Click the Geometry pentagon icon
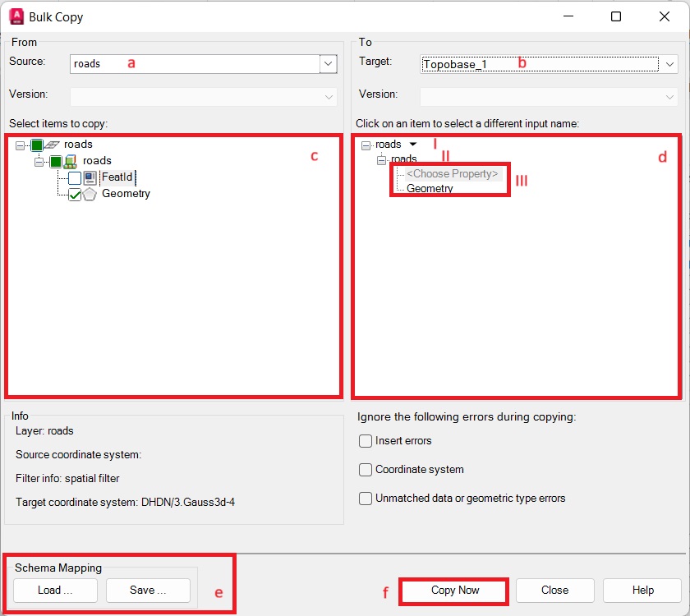 (x=90, y=195)
